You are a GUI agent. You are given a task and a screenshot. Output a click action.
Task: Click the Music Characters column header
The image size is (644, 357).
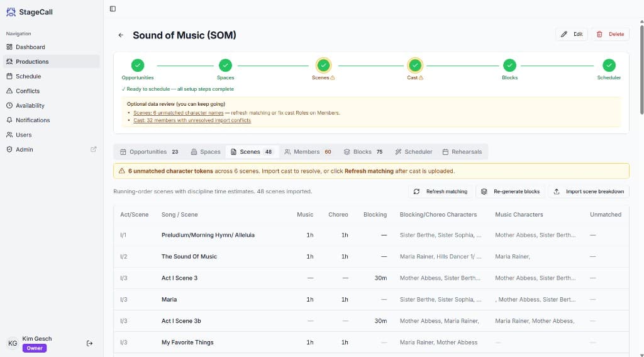[519, 215]
